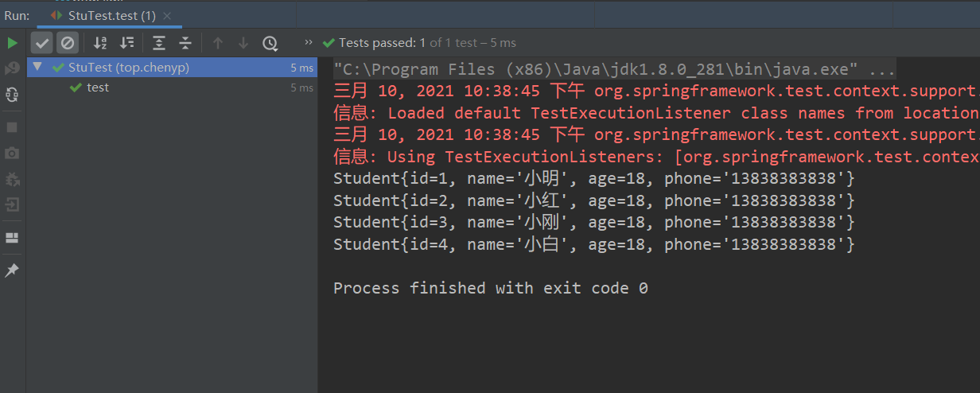Click the 'Run:' panel label
Image resolution: width=980 pixels, height=393 pixels.
[x=17, y=15]
